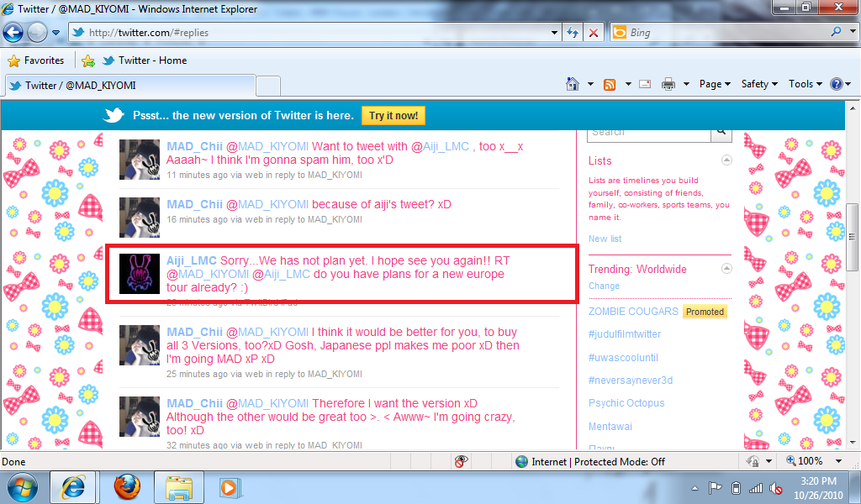This screenshot has width=861, height=504.
Task: Open the #neversaynever3d trend
Action: click(631, 381)
